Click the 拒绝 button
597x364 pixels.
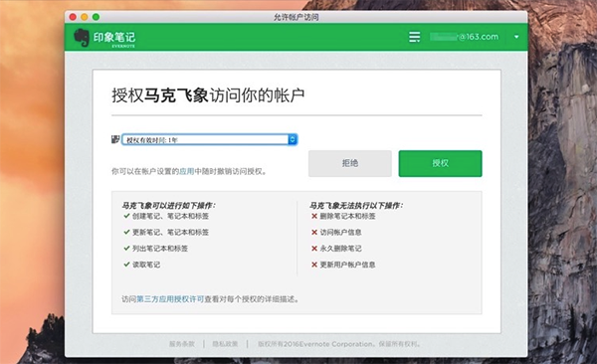click(350, 163)
